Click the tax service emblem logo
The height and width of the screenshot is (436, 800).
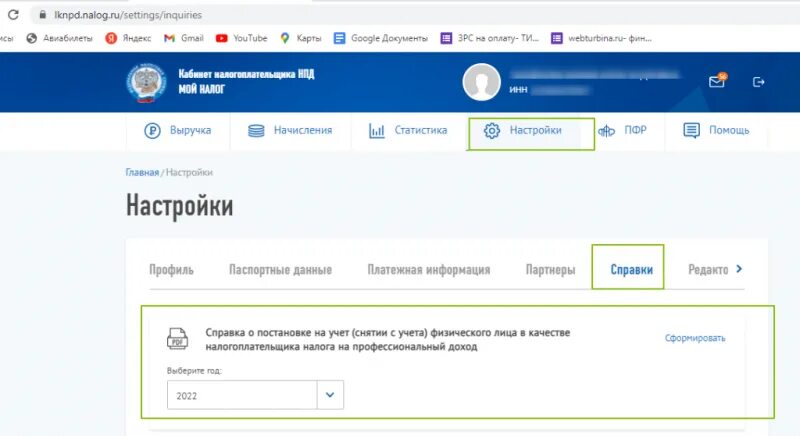146,83
